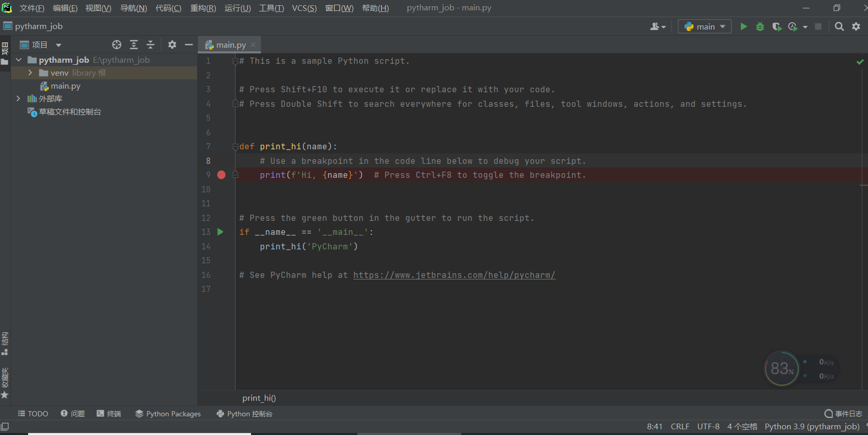Click the pytharm_job breadcrumb in navigation bar
This screenshot has width=868, height=435.
33,26
